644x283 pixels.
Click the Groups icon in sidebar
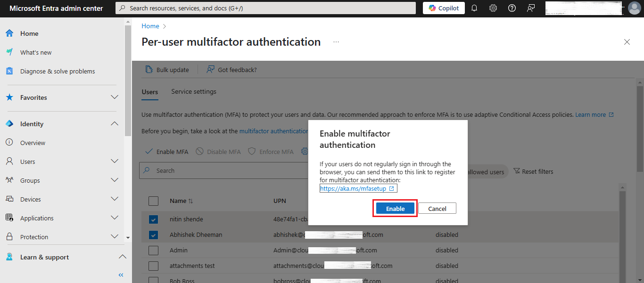click(9, 180)
